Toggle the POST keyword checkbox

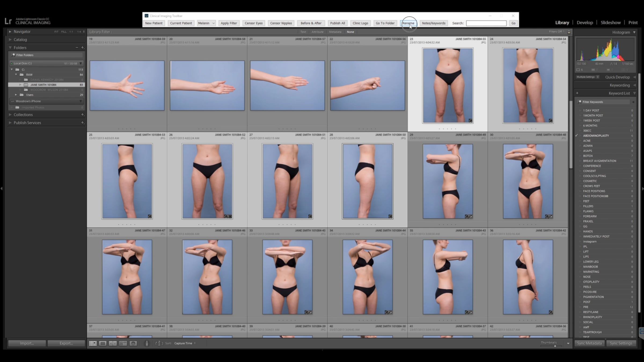576,302
